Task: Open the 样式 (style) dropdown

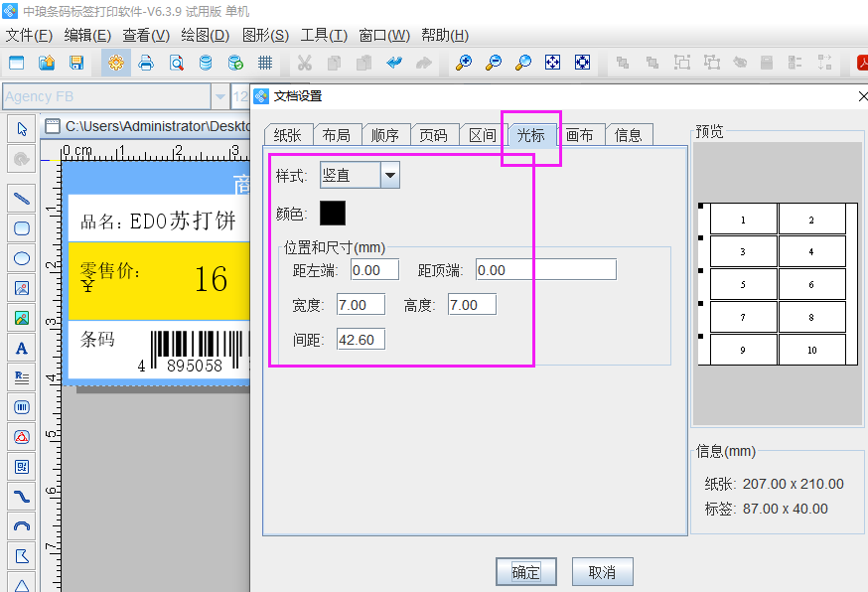Action: [390, 174]
